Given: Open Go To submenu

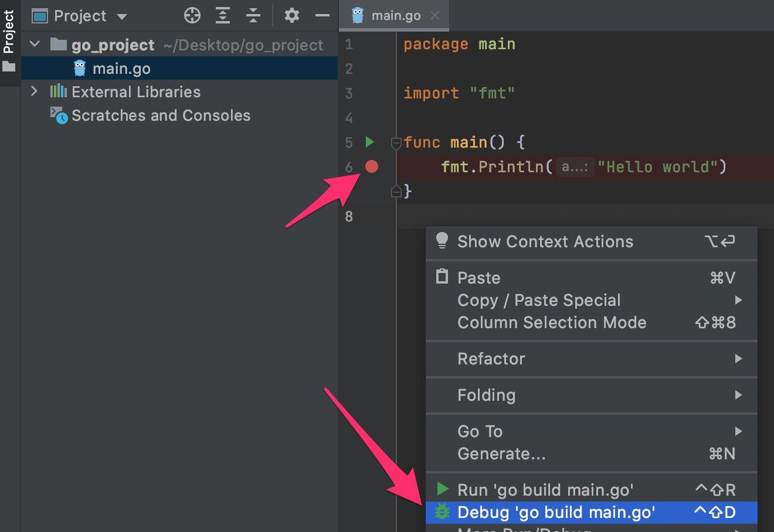Looking at the screenshot, I should (x=592, y=431).
